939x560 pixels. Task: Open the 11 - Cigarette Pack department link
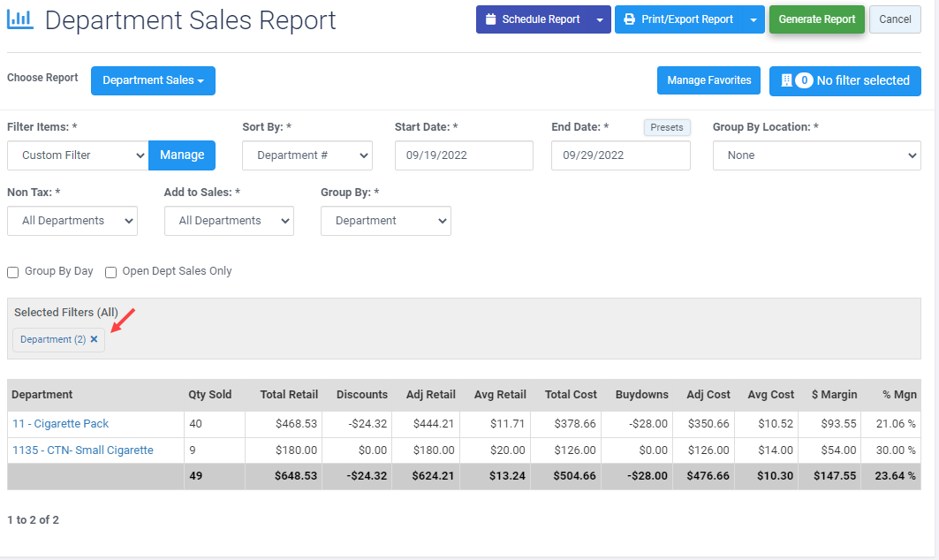60,423
